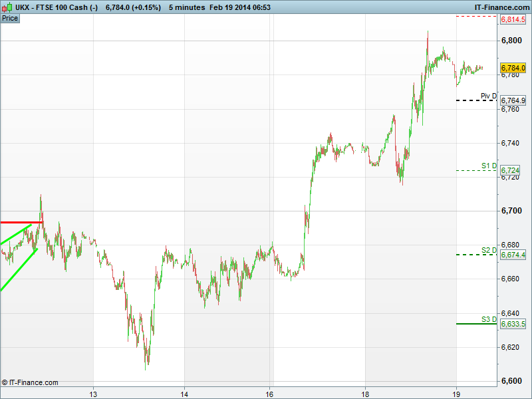Image resolution: width=532 pixels, height=399 pixels.
Task: Select the Piv D pivot level label
Action: click(x=489, y=96)
